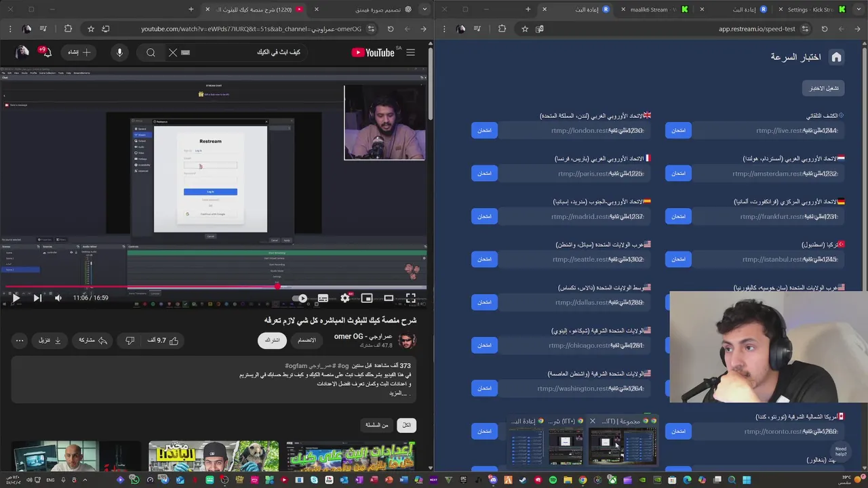Test the Frankfurt server (امتحان)
The image size is (868, 488).
679,216
